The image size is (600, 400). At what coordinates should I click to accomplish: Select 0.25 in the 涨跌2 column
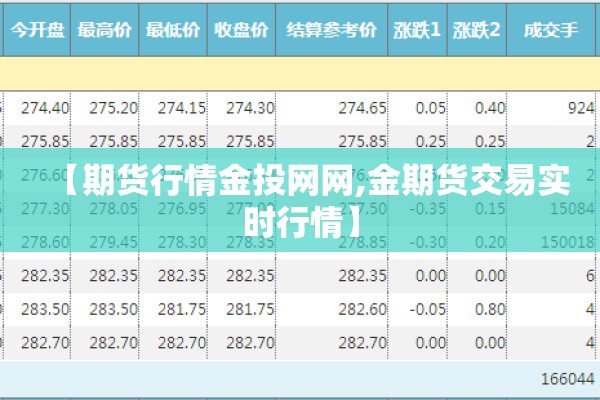490,142
